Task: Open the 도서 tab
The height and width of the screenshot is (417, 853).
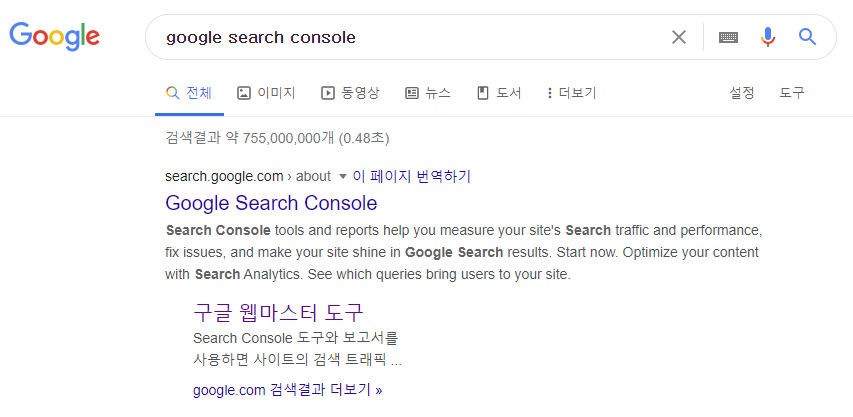Action: [499, 93]
